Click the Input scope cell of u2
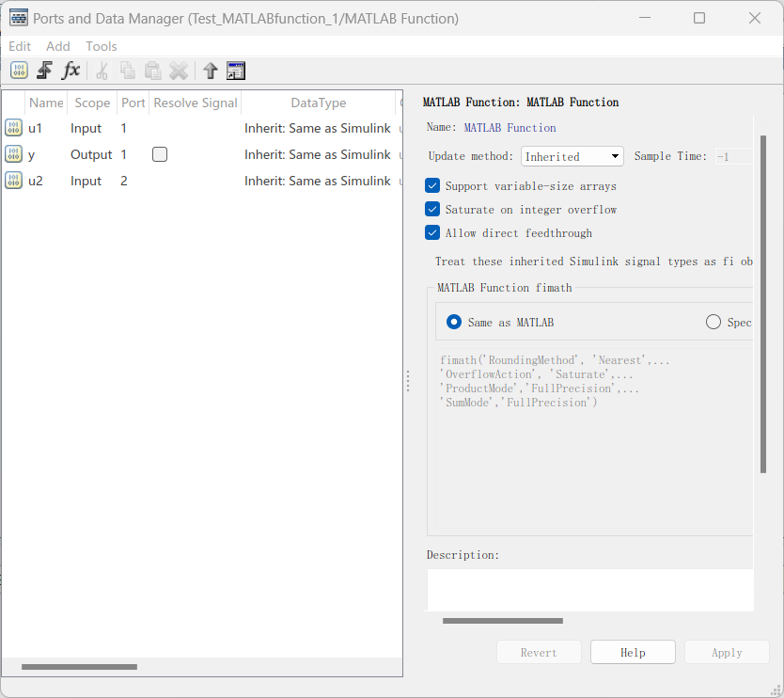The width and height of the screenshot is (784, 698). click(86, 181)
